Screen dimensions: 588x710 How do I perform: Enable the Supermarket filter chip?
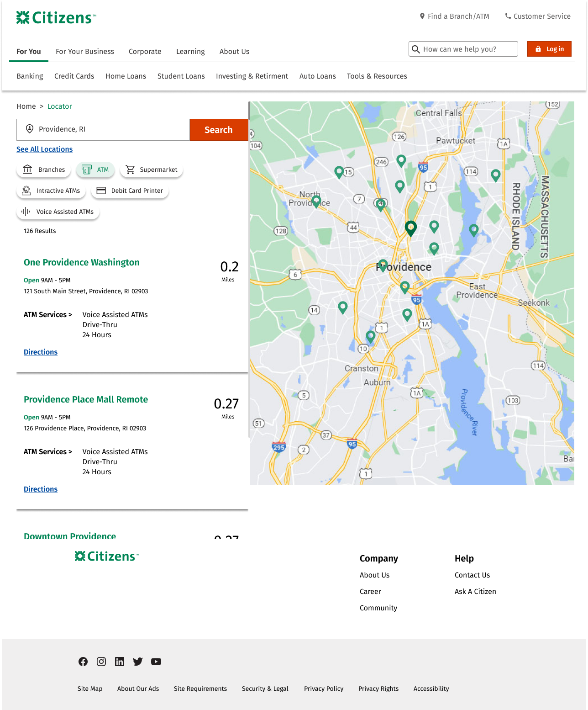152,170
